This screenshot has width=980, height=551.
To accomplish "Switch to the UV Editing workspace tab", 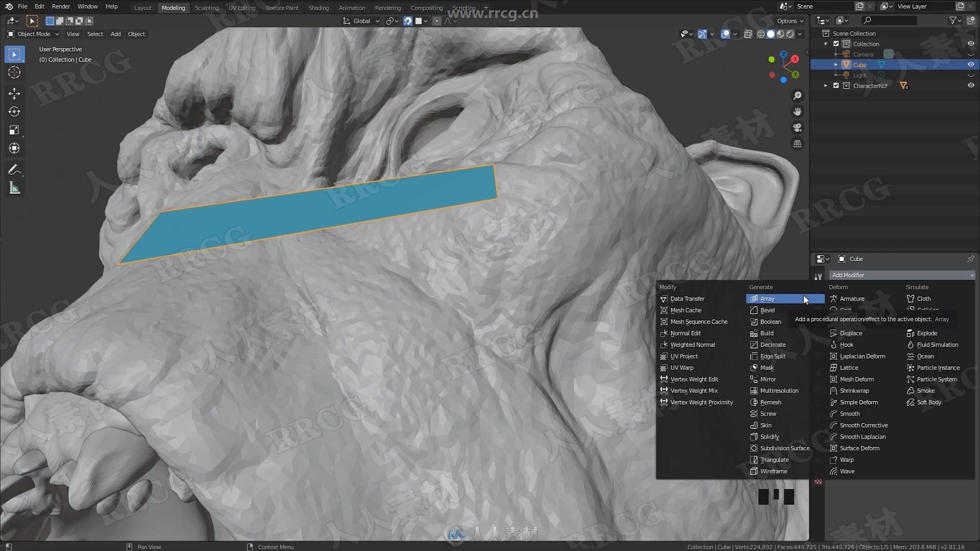I will [242, 8].
